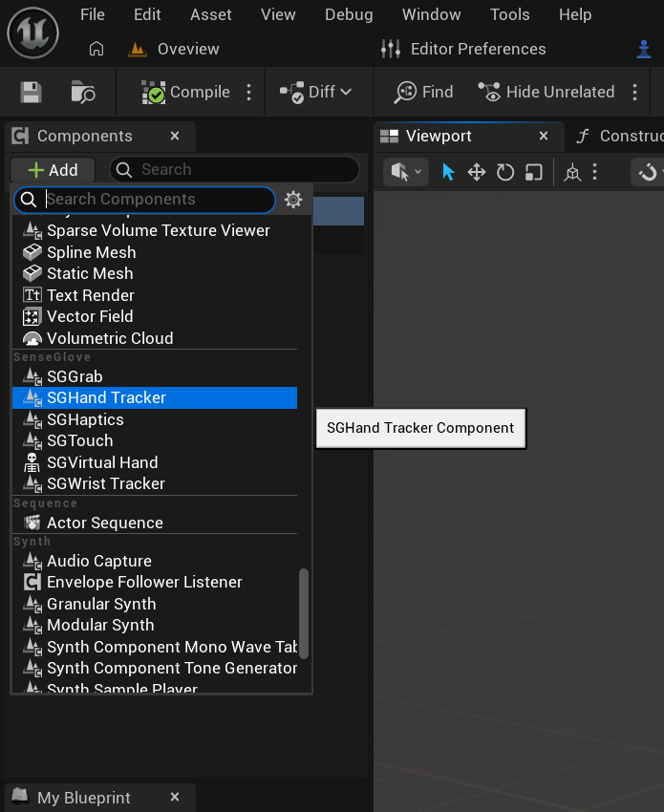
Task: Select Actor Sequence component
Action: (155, 524)
